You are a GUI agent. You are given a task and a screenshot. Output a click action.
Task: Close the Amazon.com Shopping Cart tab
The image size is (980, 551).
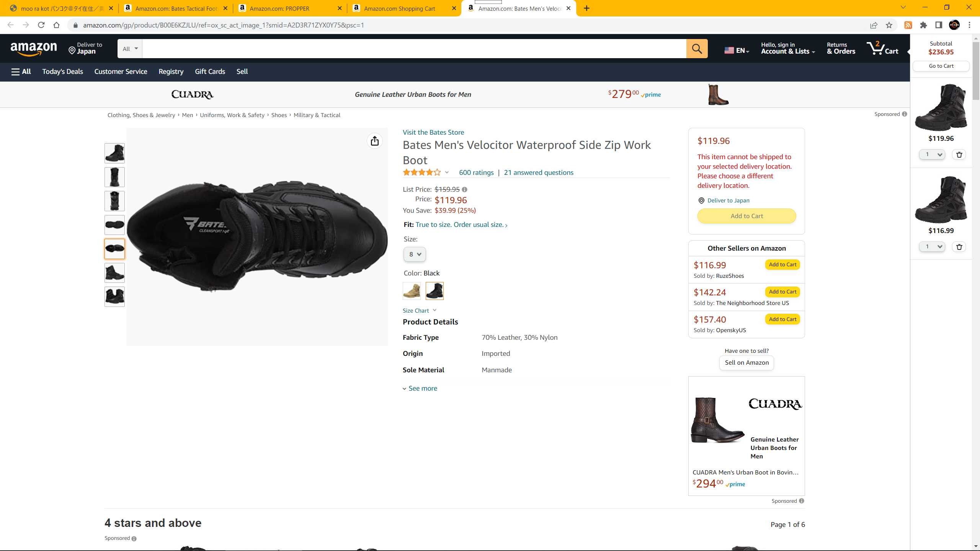(x=454, y=8)
